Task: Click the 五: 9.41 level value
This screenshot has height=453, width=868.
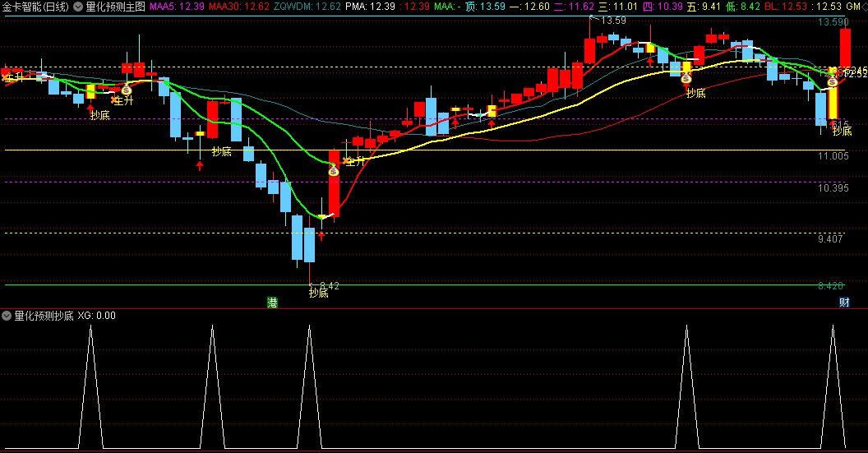Action: click(x=704, y=7)
